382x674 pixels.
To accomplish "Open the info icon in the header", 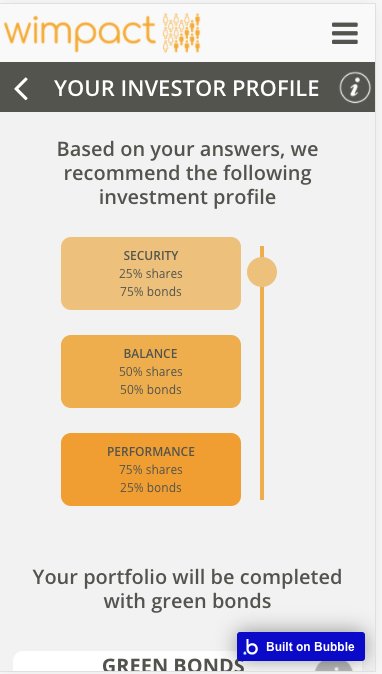I will click(x=354, y=88).
